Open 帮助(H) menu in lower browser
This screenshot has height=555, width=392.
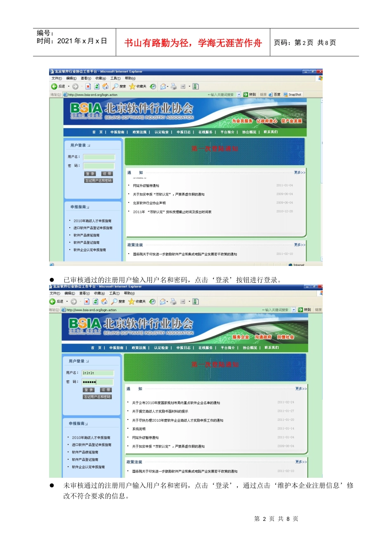[x=129, y=293]
